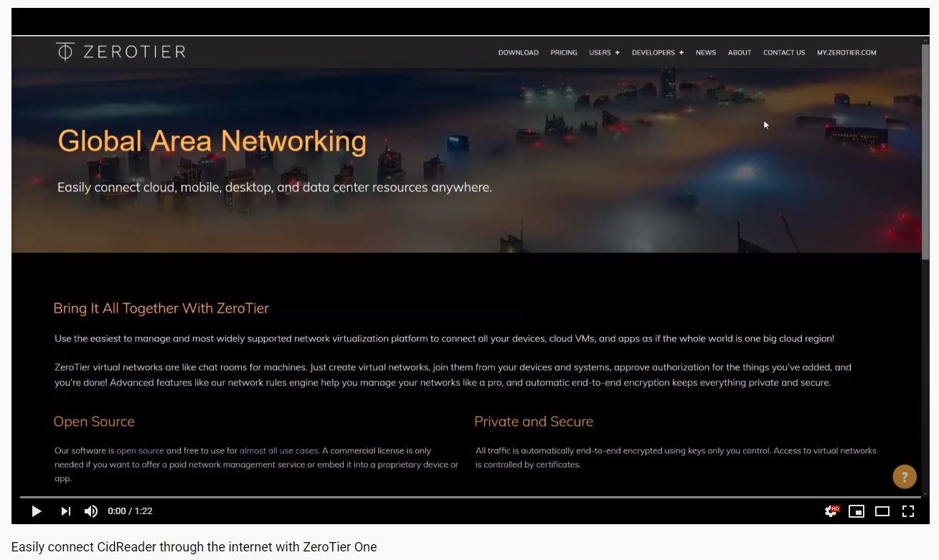Open the ABOUT page
Viewport: 939px width, 560px height.
tap(740, 52)
